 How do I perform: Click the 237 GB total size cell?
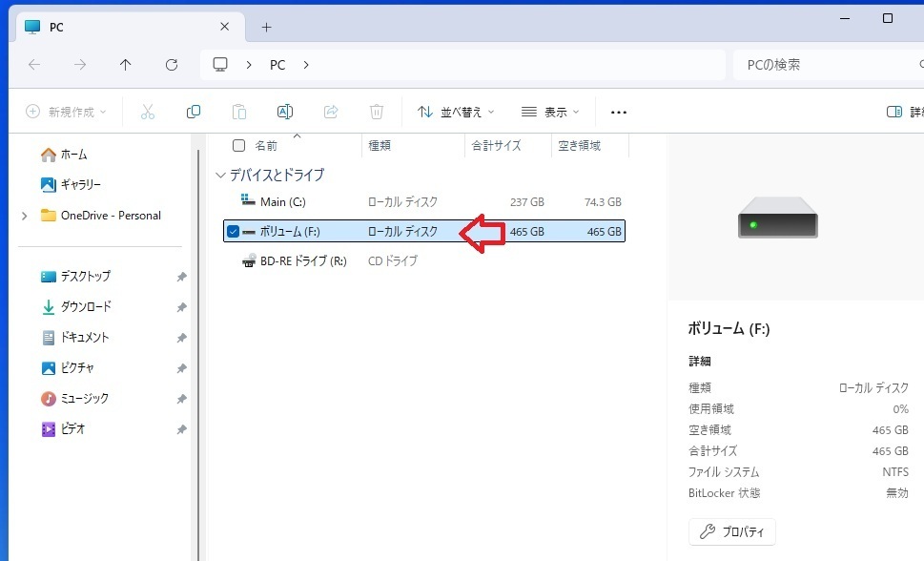[526, 201]
